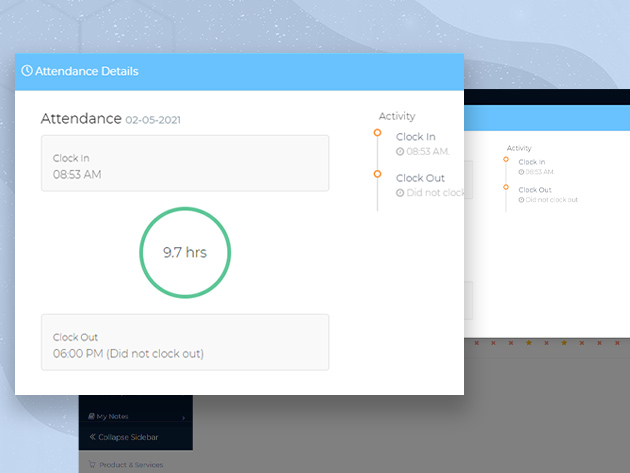Click the Clock In activity label in front modal
Image resolution: width=630 pixels, height=473 pixels.
[x=415, y=137]
